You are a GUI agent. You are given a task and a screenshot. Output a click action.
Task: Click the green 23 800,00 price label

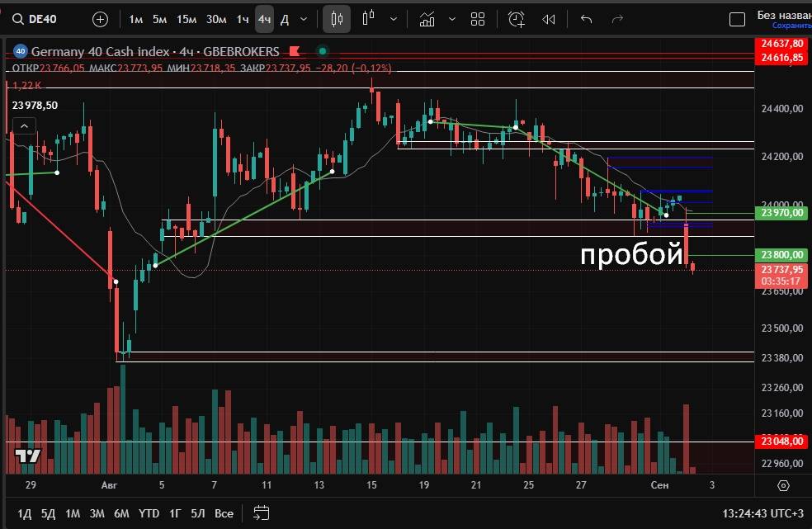(x=782, y=255)
